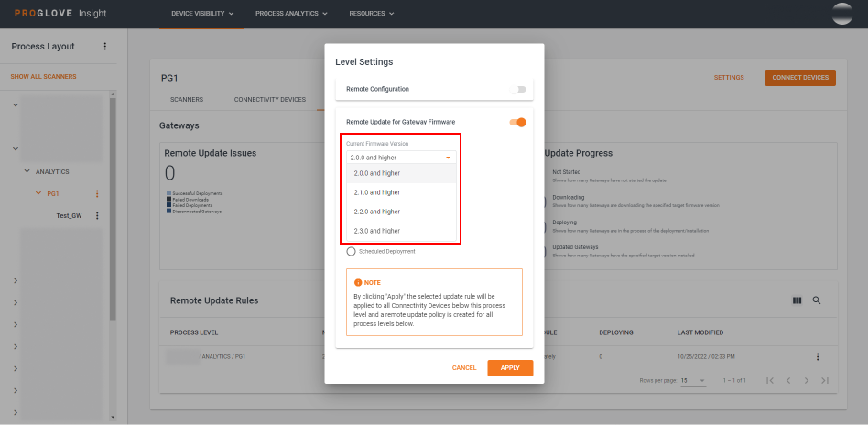Click Cancel in Level Settings dialog
This screenshot has height=425, width=868.
[464, 367]
